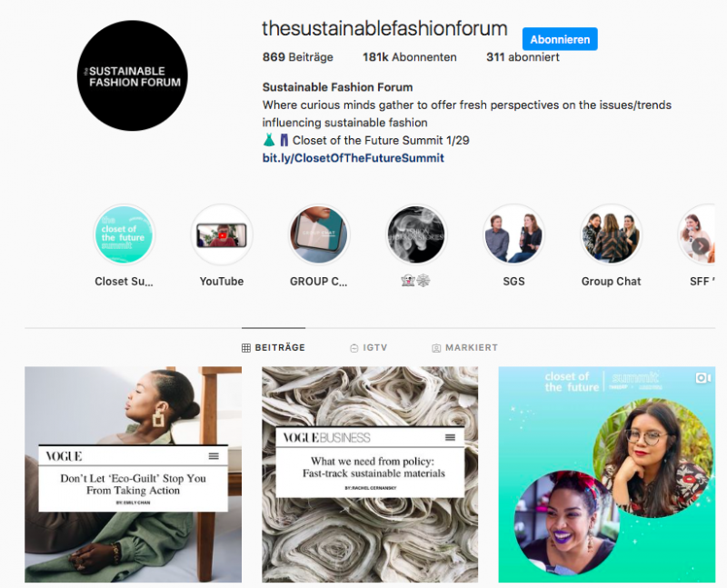Open the Closet Su... story highlight

click(124, 235)
